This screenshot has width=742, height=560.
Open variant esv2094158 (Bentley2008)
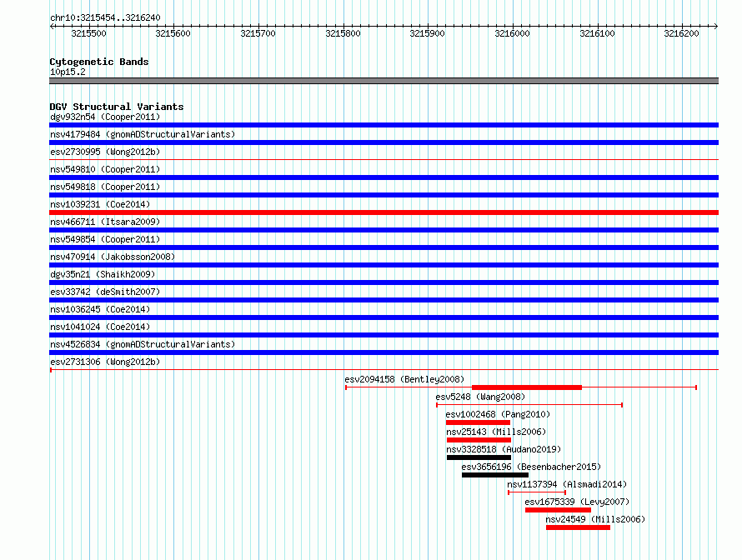tap(404, 379)
